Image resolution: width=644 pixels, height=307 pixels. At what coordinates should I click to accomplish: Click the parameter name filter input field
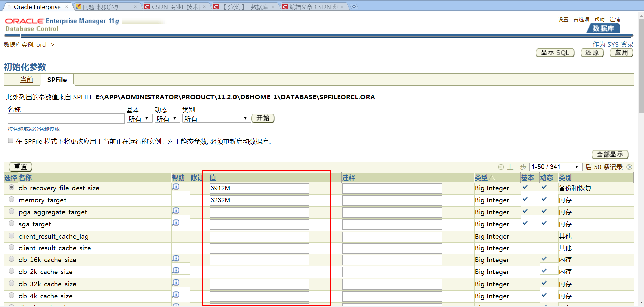[x=66, y=118]
